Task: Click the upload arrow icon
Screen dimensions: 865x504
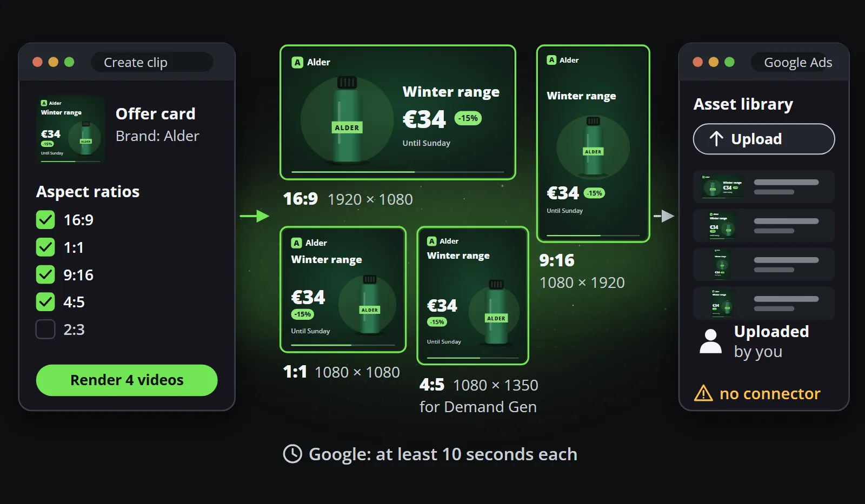Action: 716,139
